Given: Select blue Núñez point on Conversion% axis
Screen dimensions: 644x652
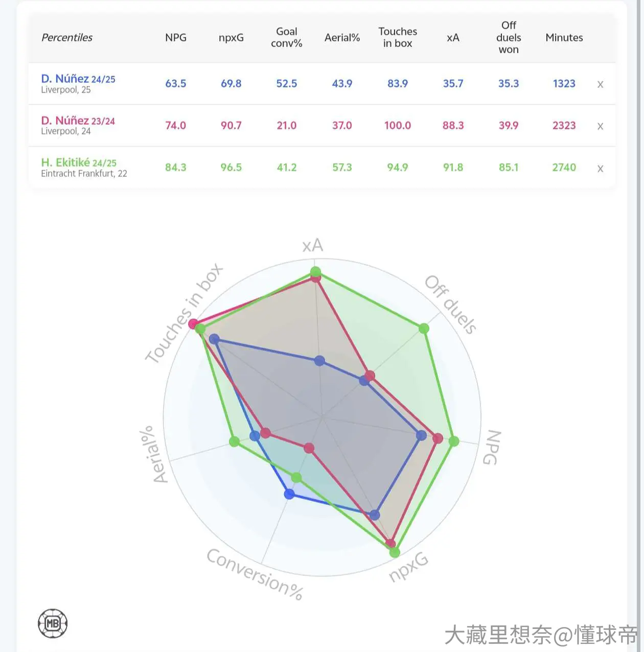Looking at the screenshot, I should (x=289, y=494).
